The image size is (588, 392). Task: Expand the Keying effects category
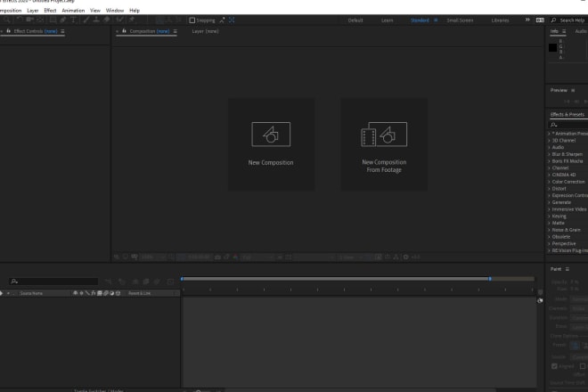549,216
